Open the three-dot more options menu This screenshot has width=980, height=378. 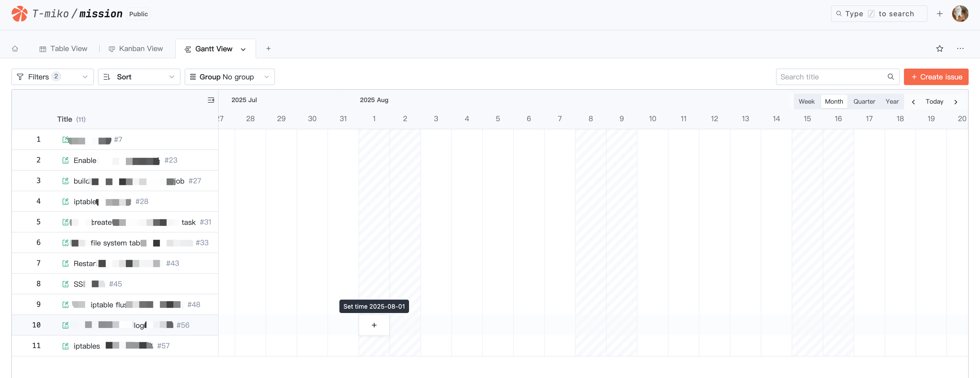(960, 49)
